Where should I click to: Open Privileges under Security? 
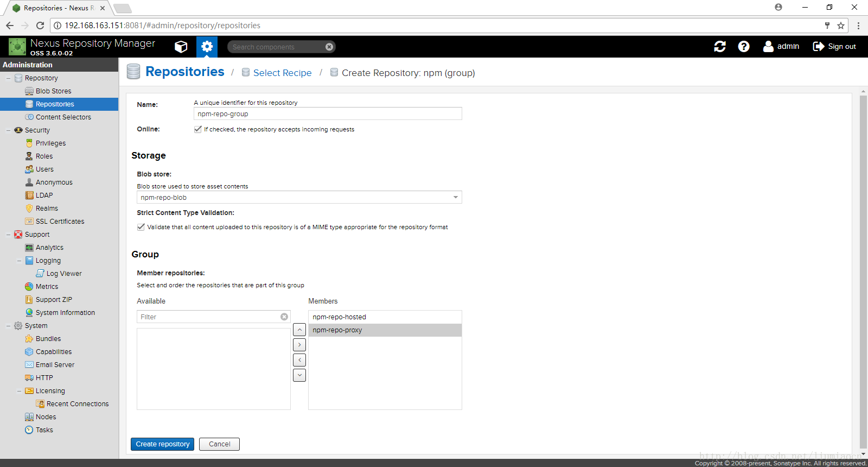pos(50,143)
